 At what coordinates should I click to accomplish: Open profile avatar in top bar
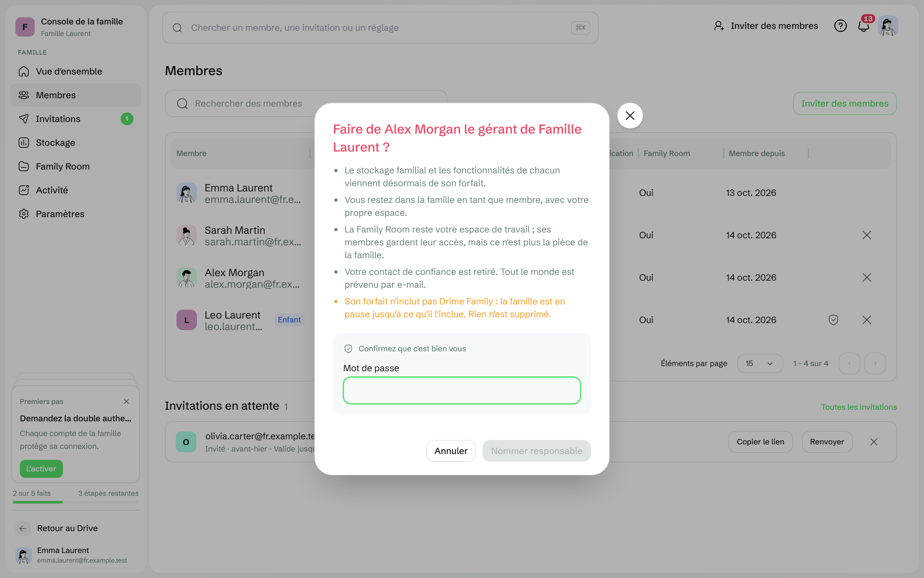pos(888,26)
